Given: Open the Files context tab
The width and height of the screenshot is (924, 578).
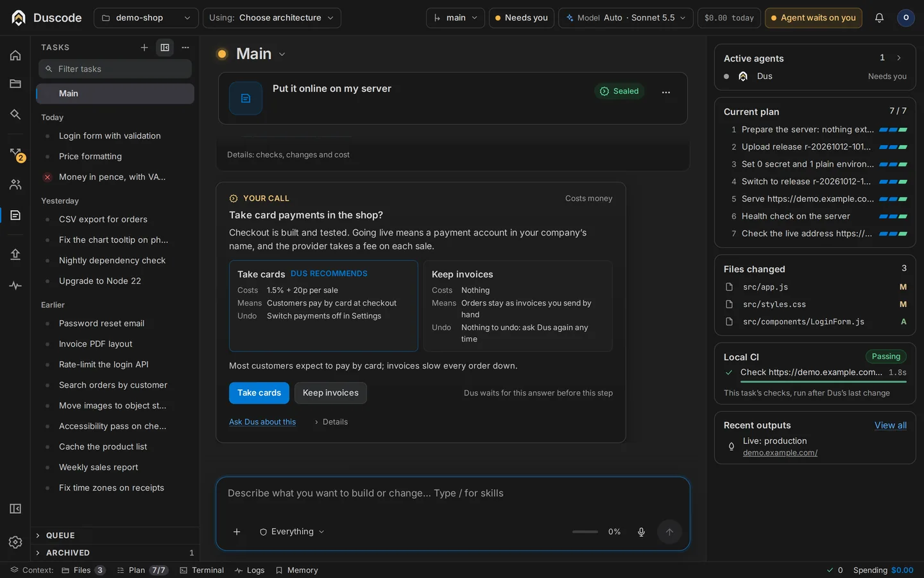Looking at the screenshot, I should (83, 570).
